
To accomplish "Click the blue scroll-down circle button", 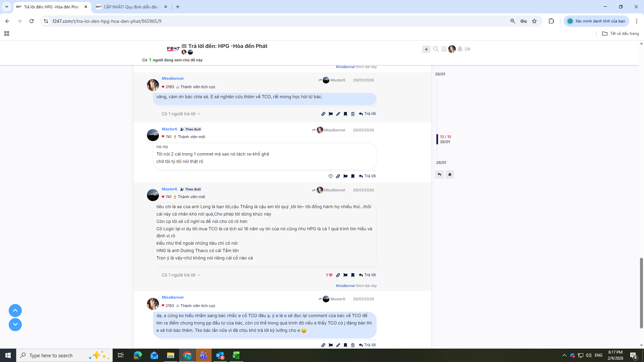I will [x=15, y=324].
